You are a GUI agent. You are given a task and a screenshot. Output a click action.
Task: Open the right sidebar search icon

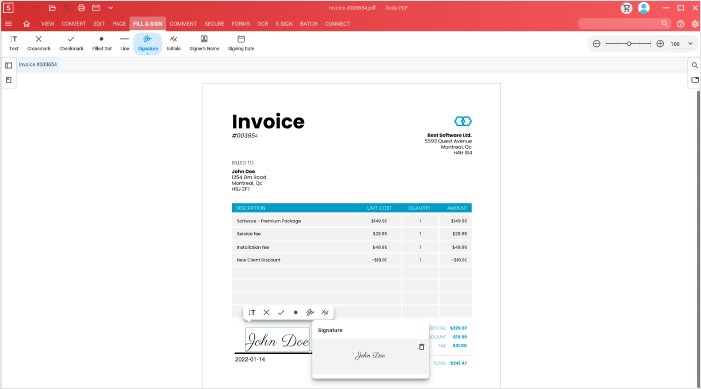click(x=695, y=65)
